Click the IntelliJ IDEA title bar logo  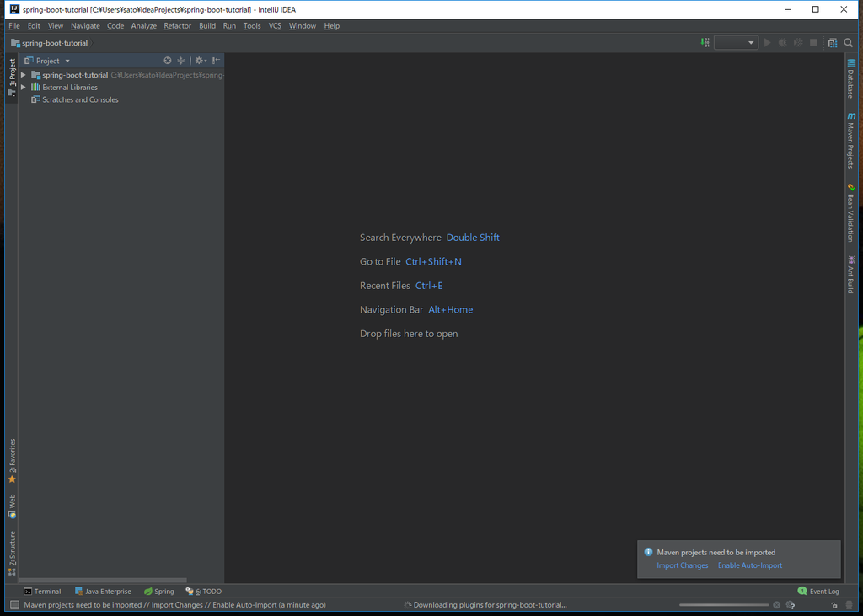pos(15,9)
